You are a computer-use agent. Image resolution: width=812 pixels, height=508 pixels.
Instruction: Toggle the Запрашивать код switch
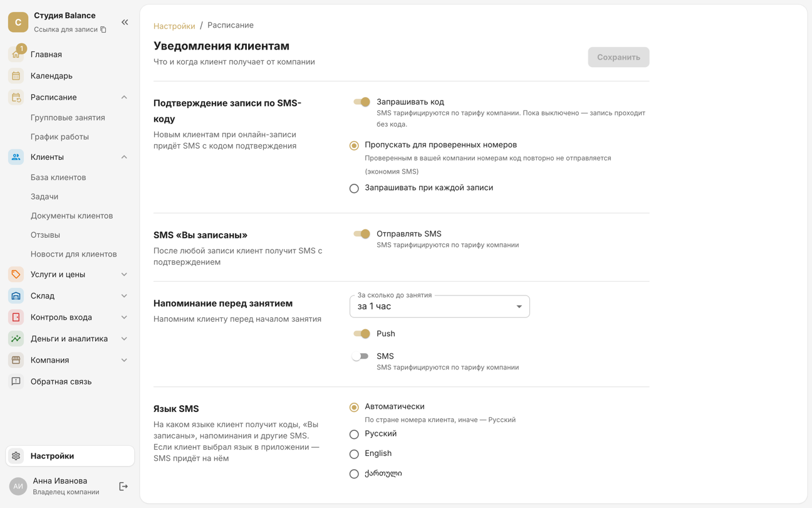(x=362, y=102)
